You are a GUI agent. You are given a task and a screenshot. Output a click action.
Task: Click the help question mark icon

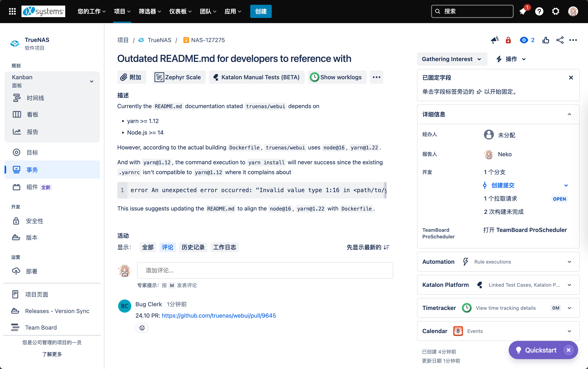539,11
